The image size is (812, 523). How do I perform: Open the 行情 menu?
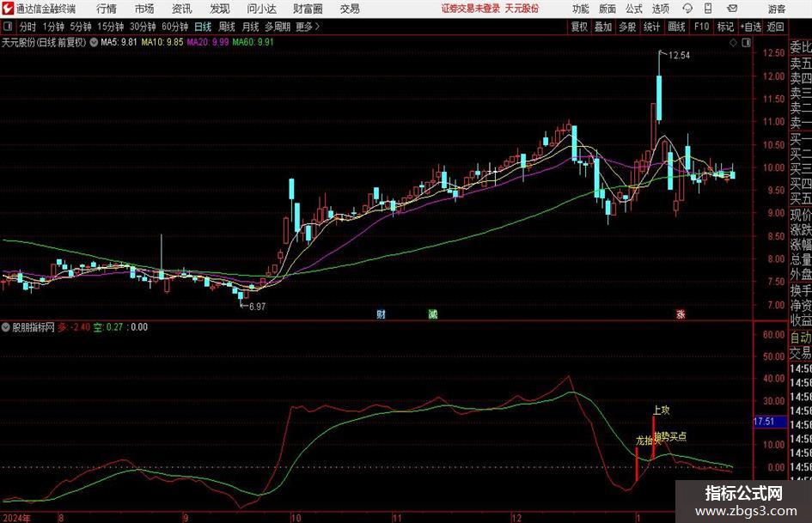coord(107,9)
